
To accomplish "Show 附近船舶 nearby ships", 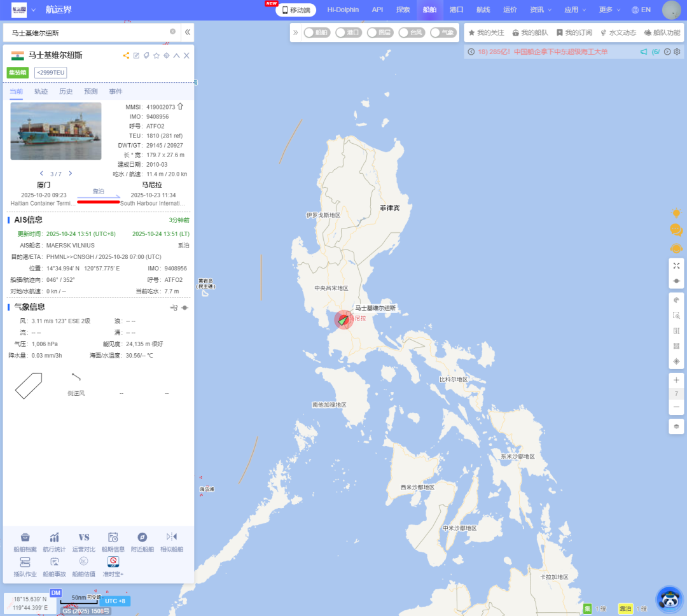I will [142, 542].
